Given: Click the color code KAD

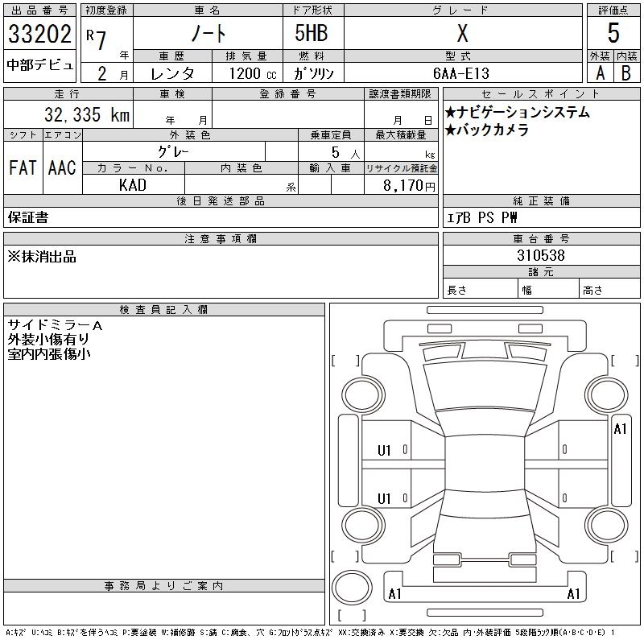Looking at the screenshot, I should point(133,185).
